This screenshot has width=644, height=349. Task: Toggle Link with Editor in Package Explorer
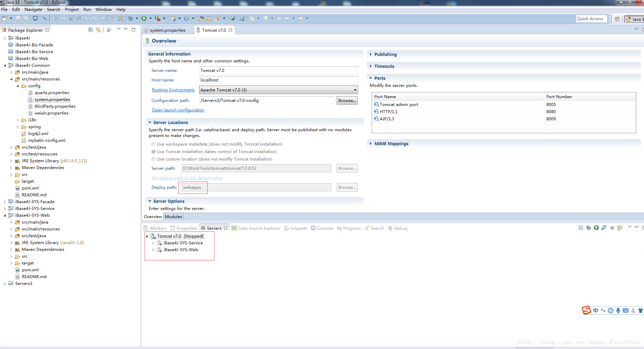click(x=98, y=30)
